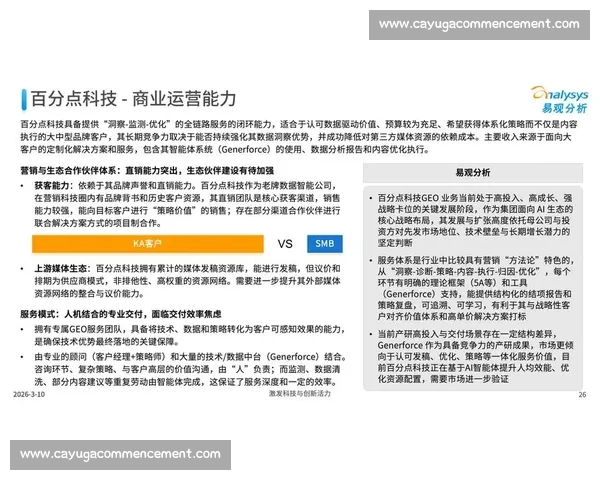This screenshot has height=480, width=600.
Task: Click the bullet starting 当前产研高投入
Action: (475, 356)
